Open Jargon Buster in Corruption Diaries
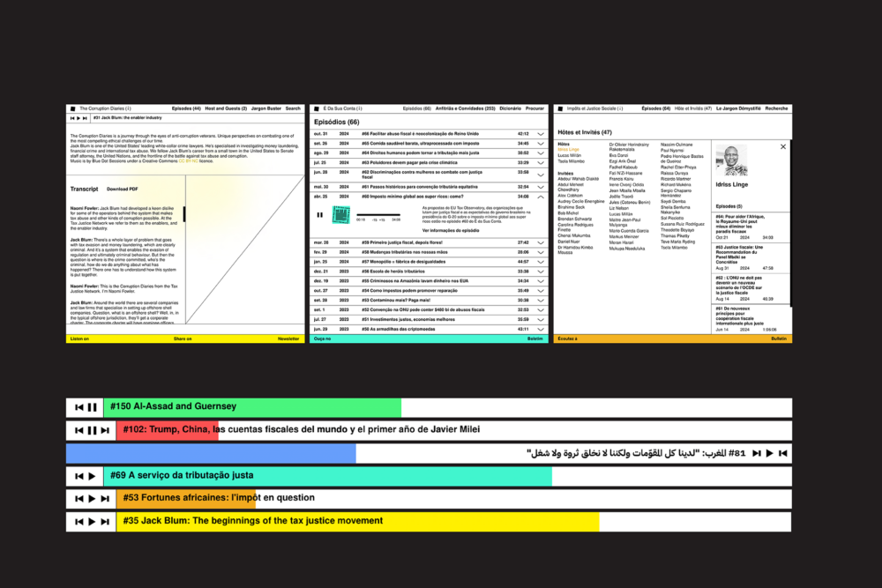Screen dimensions: 882x588 point(267,108)
